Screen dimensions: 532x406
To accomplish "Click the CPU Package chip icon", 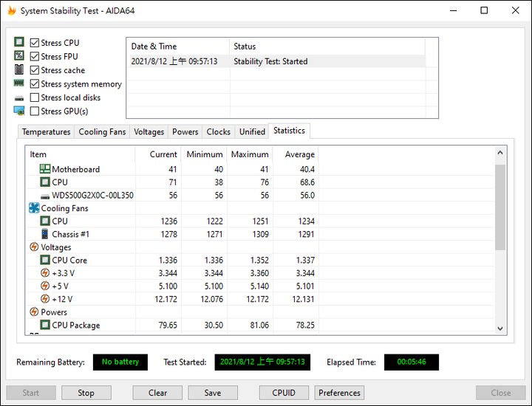I will (x=45, y=325).
